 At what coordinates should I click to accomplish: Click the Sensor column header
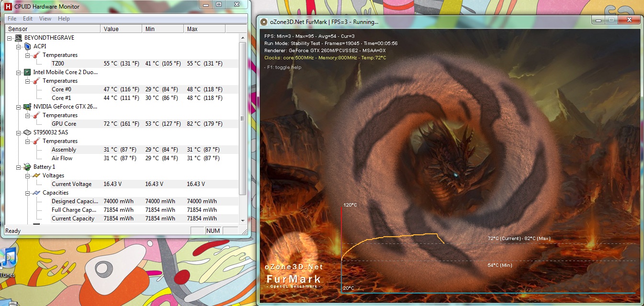coord(52,29)
